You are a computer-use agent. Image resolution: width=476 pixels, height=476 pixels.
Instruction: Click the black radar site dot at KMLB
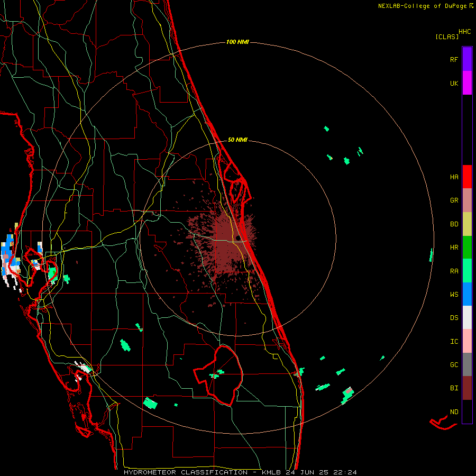tap(237, 238)
